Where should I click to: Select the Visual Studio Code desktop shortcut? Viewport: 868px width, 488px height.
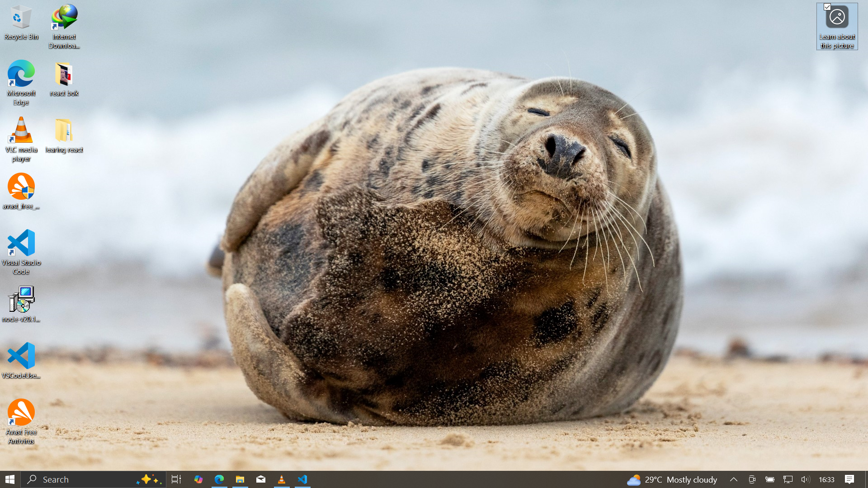point(21,244)
